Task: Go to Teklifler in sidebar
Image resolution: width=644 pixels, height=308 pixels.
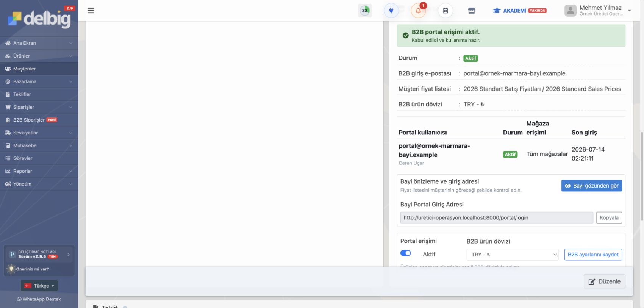Action: [39, 94]
